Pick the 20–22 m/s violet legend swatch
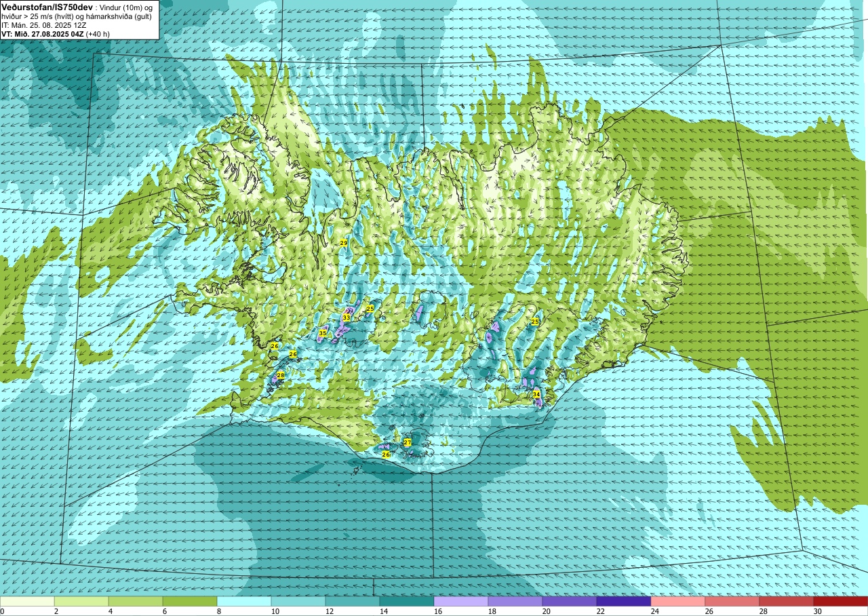 point(570,601)
